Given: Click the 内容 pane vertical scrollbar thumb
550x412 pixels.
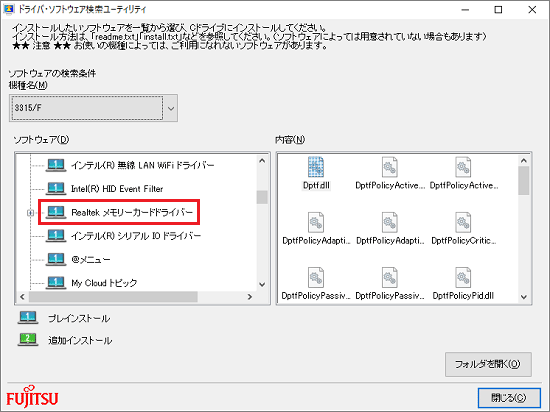Looking at the screenshot, I should click(524, 181).
